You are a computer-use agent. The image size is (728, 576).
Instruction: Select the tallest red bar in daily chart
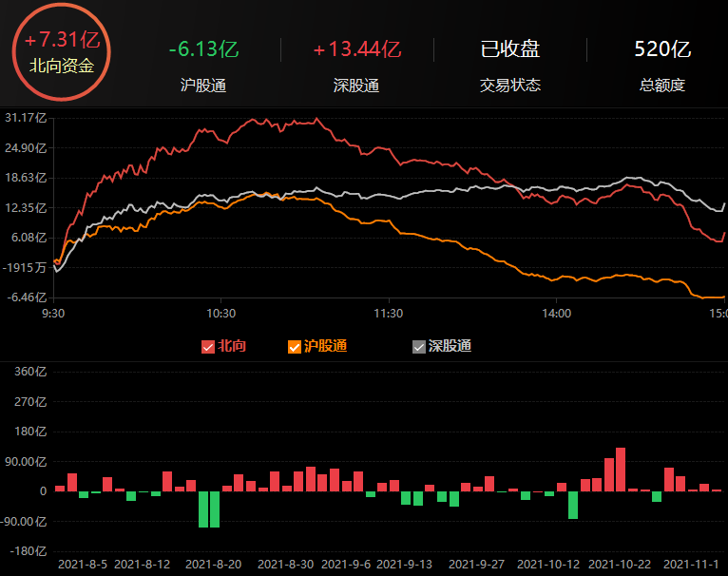coord(621,469)
